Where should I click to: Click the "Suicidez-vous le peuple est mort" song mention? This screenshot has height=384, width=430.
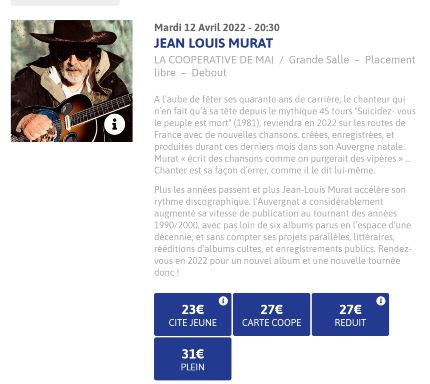click(285, 117)
